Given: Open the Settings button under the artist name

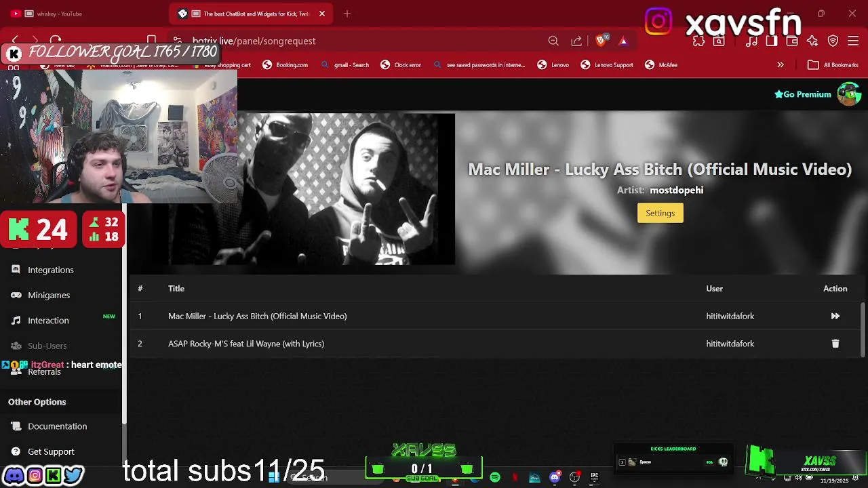Looking at the screenshot, I should click(660, 213).
